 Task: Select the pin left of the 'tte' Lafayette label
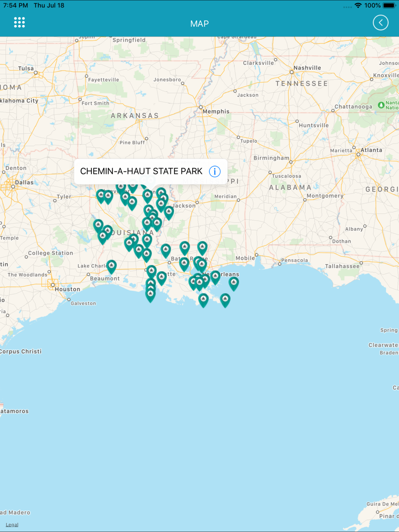point(162,278)
